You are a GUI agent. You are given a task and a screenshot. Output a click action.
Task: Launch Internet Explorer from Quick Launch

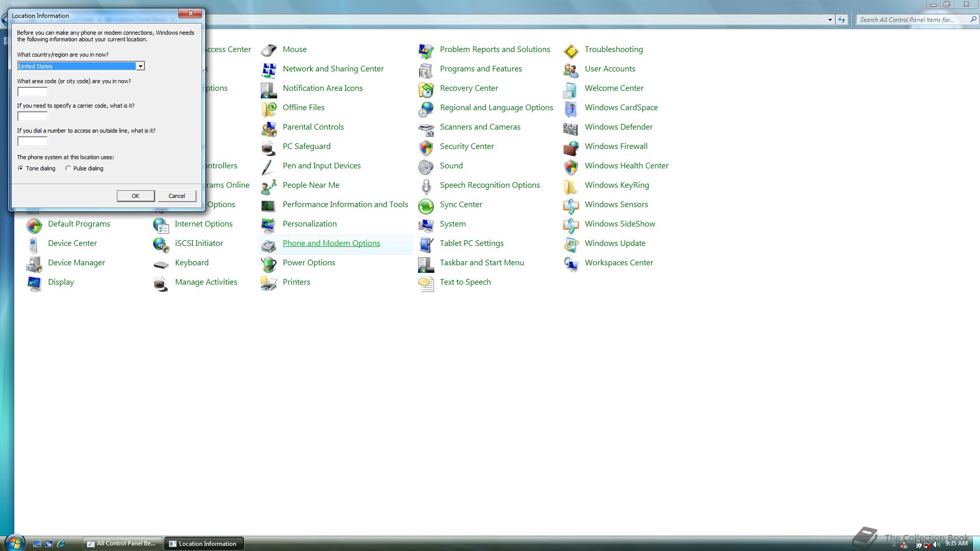point(61,543)
